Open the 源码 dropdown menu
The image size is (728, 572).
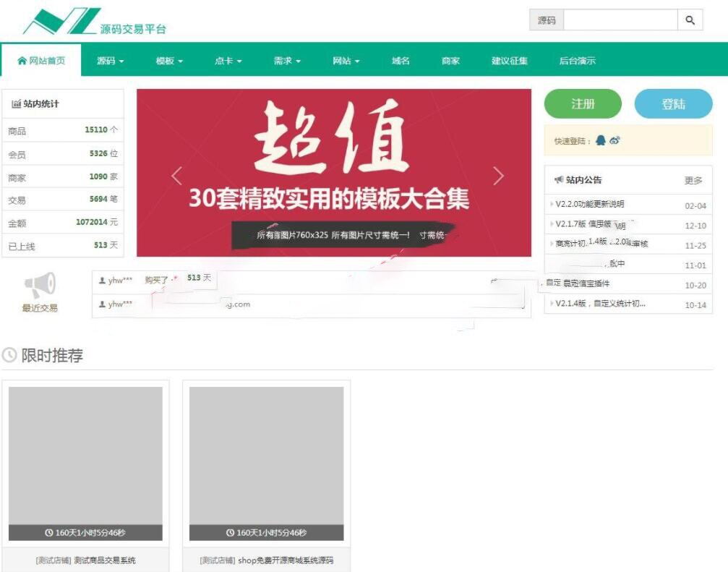pyautogui.click(x=110, y=61)
